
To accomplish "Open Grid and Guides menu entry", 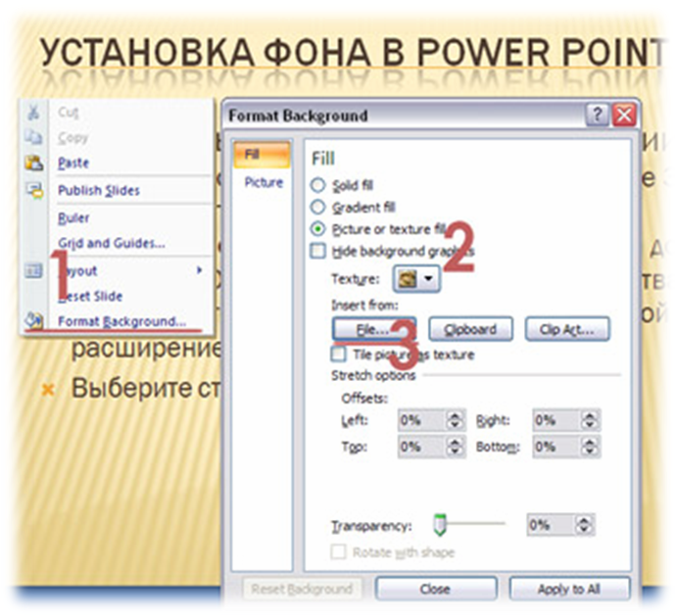I will pyautogui.click(x=112, y=243).
